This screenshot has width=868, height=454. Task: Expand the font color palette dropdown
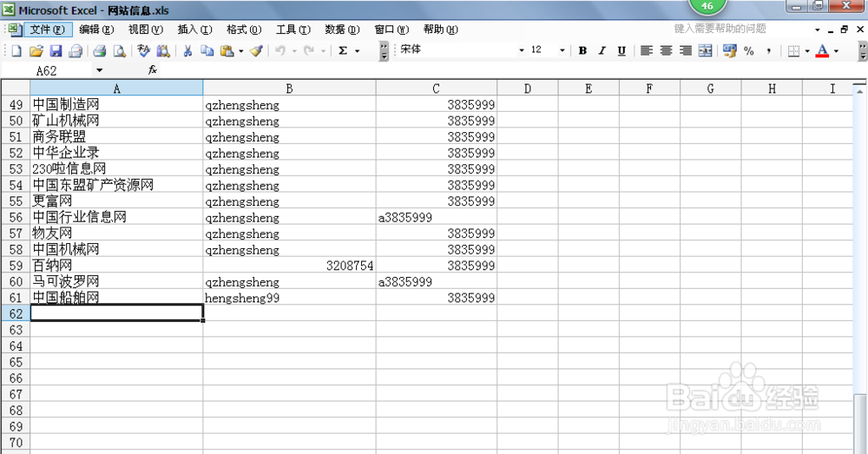836,51
